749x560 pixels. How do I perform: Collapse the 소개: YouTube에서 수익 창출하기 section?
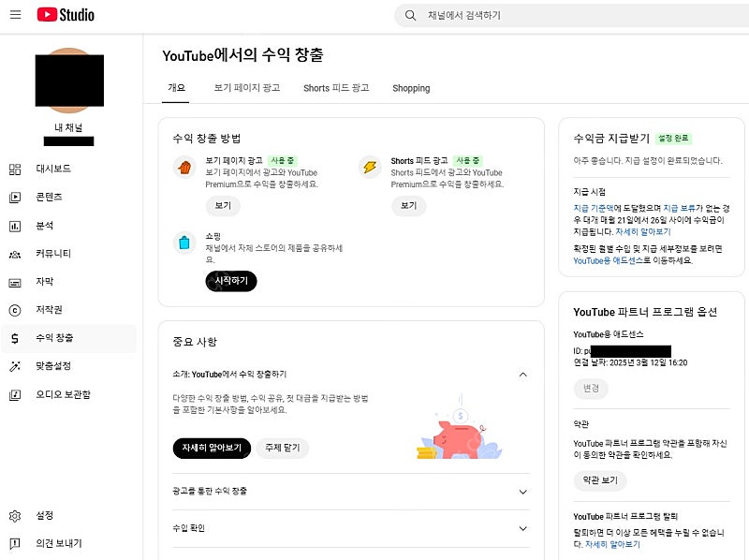523,375
